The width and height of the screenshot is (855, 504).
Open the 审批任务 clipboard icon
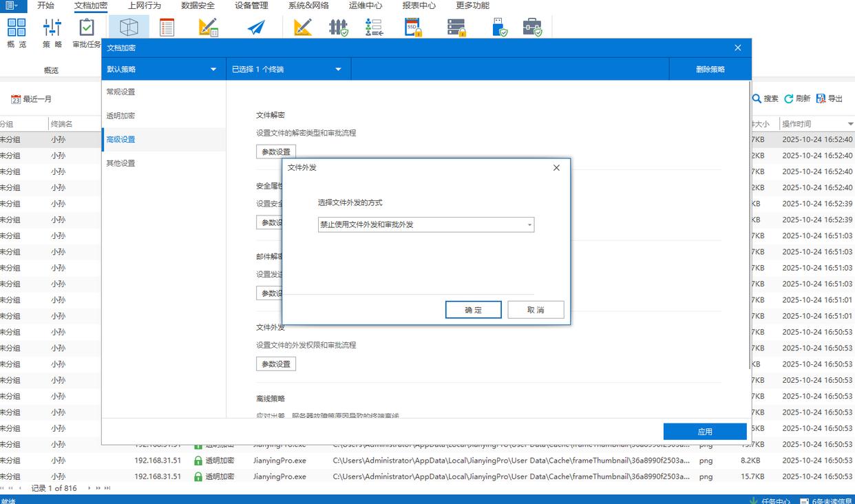point(87,28)
